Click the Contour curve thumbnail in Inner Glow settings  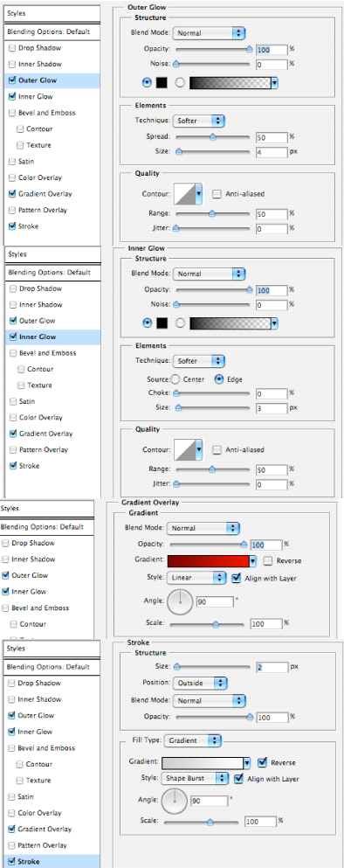pyautogui.click(x=185, y=450)
